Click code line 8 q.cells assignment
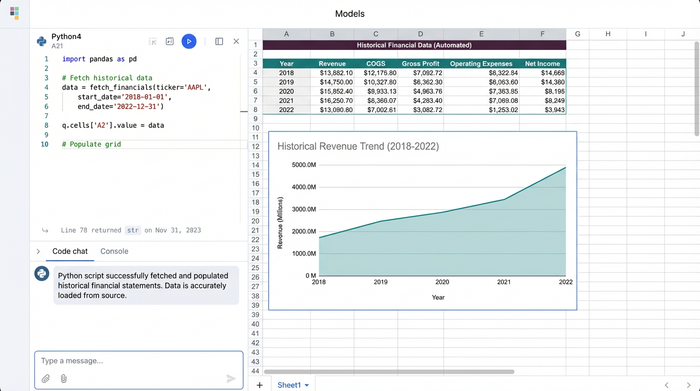The width and height of the screenshot is (700, 391). [x=113, y=125]
